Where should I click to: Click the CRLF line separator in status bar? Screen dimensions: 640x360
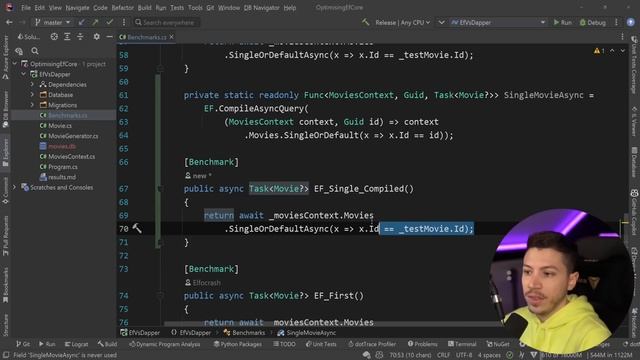tap(443, 355)
